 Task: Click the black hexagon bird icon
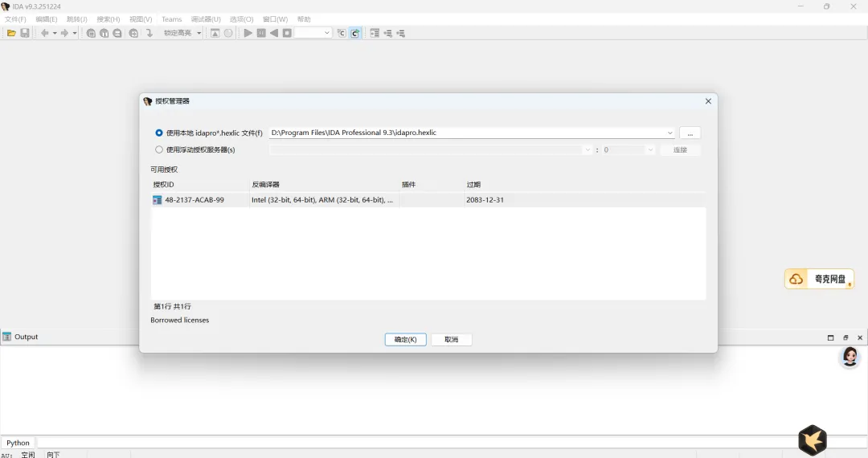[x=813, y=440]
